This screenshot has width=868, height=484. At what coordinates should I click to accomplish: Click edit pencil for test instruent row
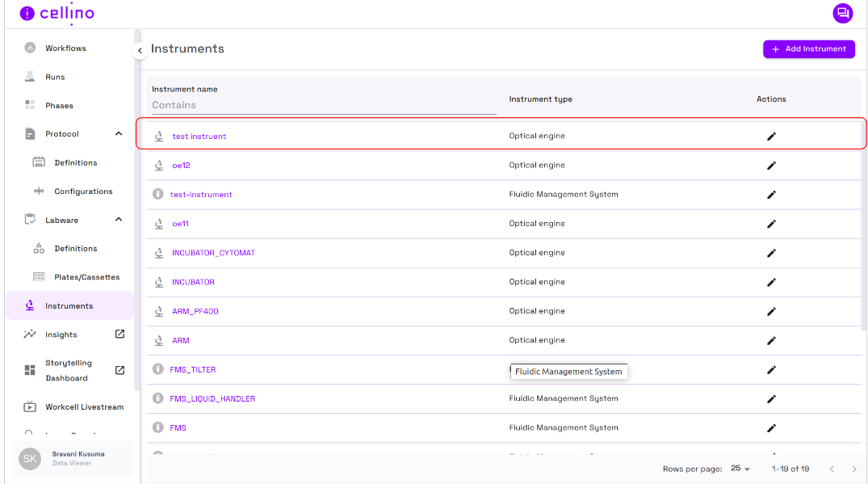click(x=771, y=137)
